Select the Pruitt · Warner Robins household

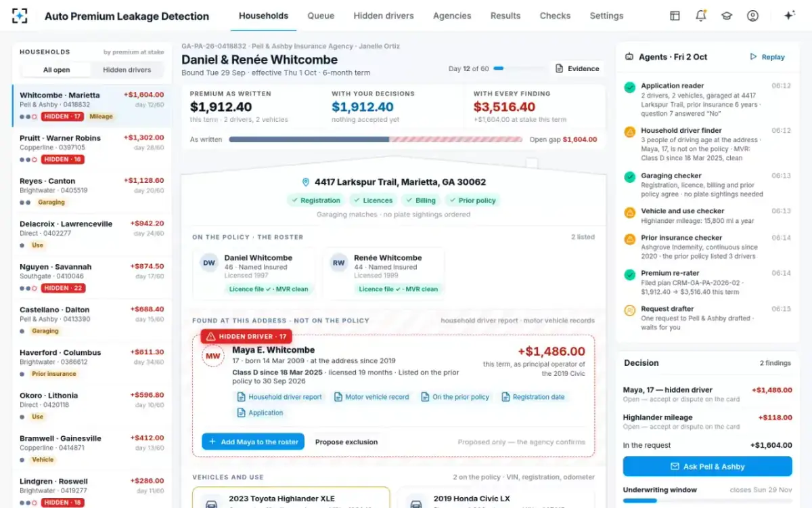tap(92, 150)
